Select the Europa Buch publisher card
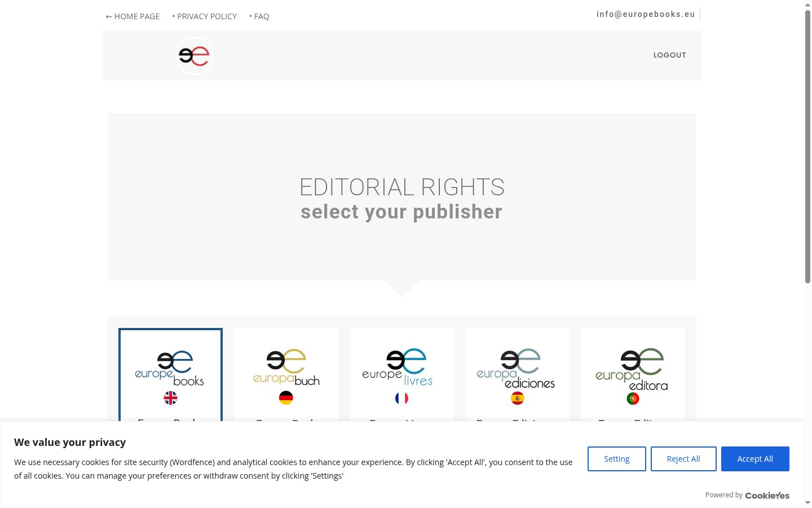Screen dimensions: 812x508 pos(286,375)
